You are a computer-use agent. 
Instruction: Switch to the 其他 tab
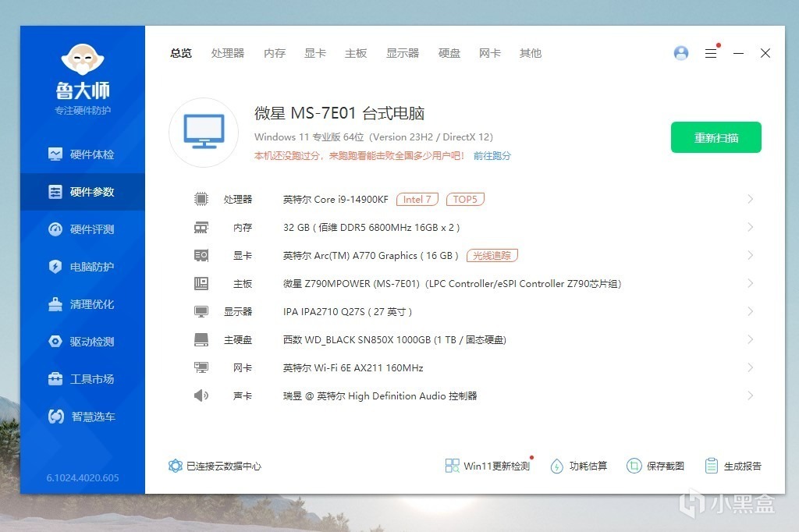531,53
